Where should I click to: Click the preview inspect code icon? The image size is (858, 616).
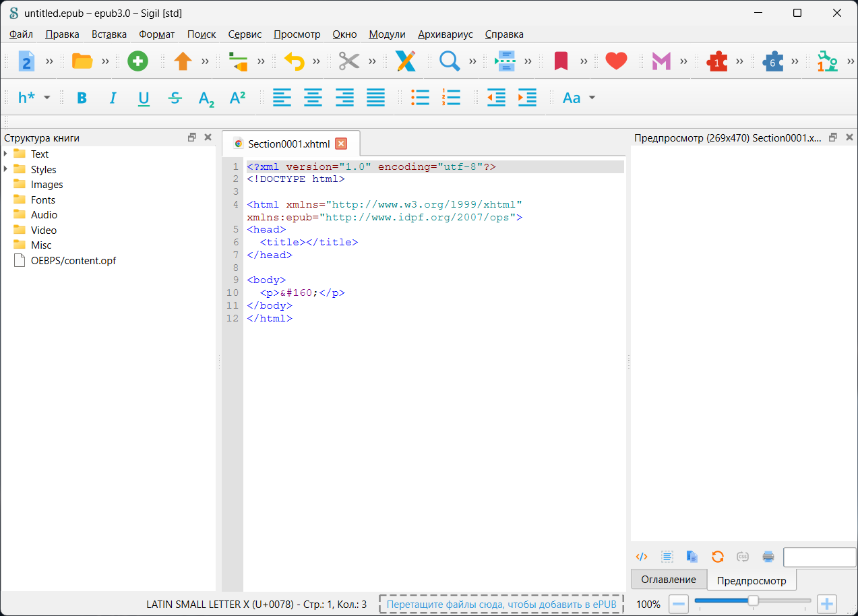tap(642, 557)
